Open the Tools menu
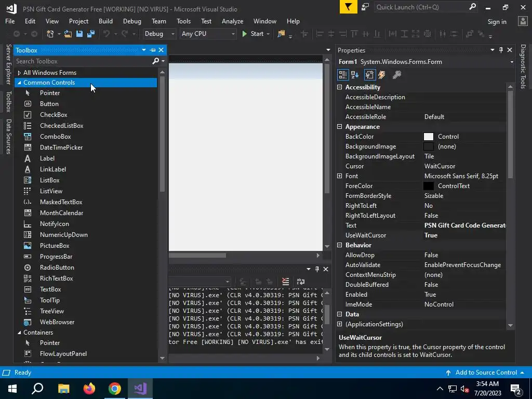The width and height of the screenshot is (532, 399). (183, 21)
